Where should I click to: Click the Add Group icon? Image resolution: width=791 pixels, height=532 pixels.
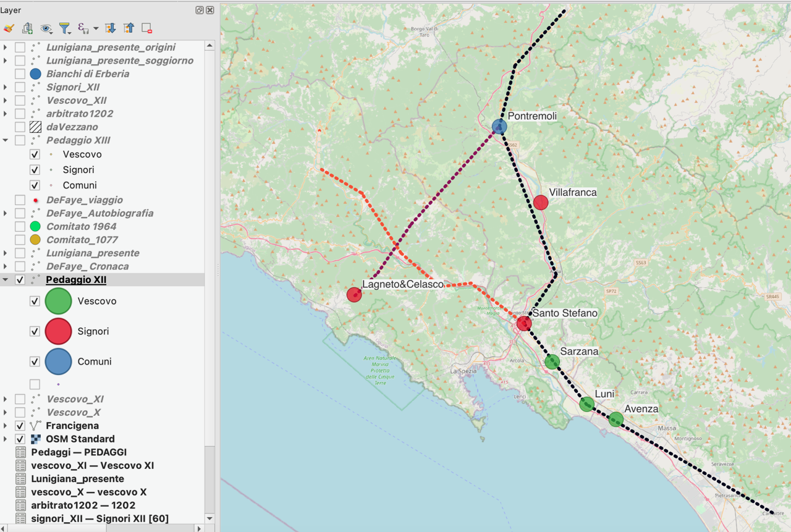[27, 28]
